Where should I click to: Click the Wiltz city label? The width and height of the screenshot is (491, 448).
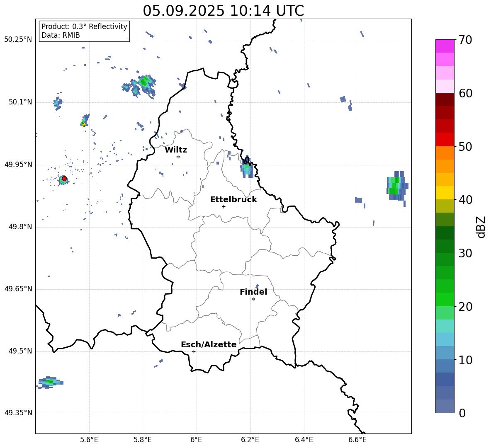coord(176,150)
